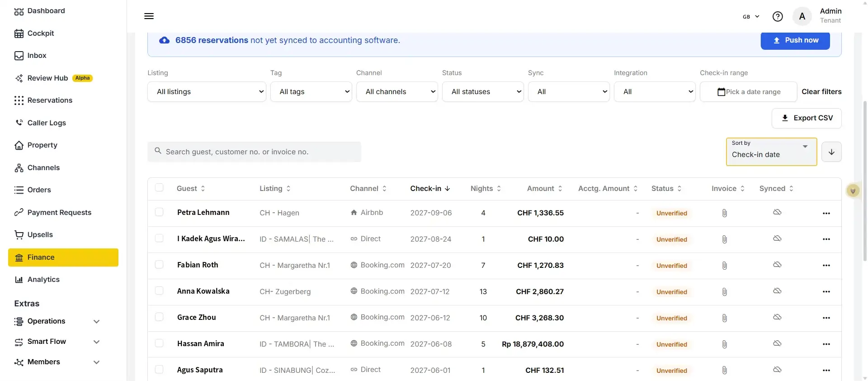Click the cloud icon for Anna Kowalska
The image size is (868, 381).
[777, 291]
